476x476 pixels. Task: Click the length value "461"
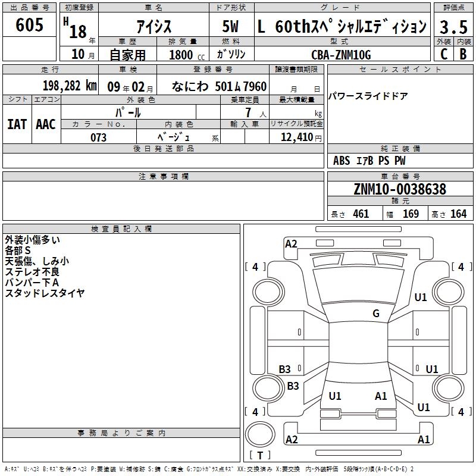[361, 214]
